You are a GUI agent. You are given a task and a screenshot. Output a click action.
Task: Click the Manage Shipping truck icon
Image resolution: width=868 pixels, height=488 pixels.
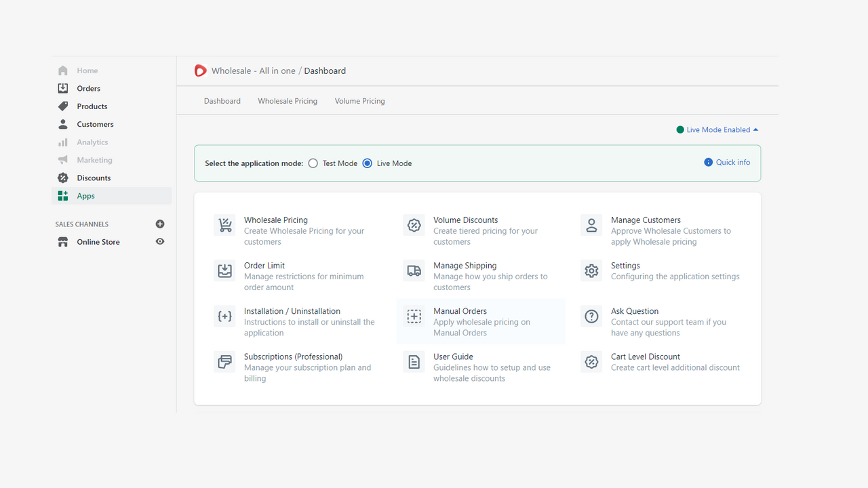(414, 270)
